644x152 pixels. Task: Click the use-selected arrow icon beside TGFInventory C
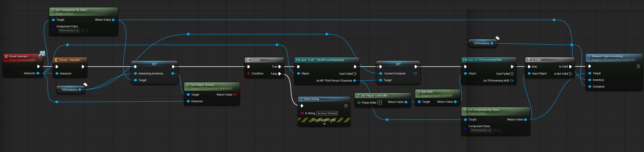click(x=83, y=31)
